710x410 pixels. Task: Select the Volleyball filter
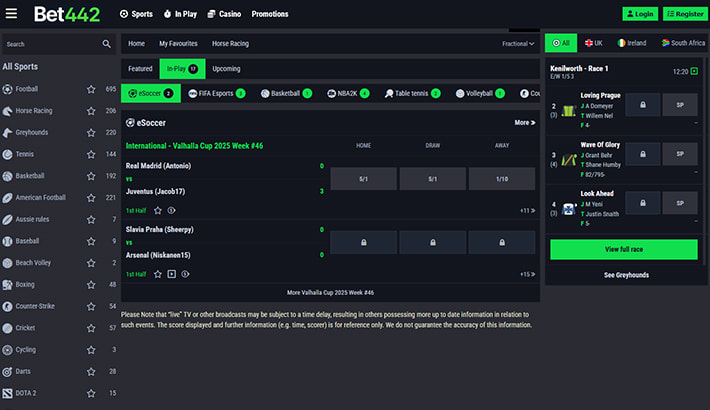480,93
